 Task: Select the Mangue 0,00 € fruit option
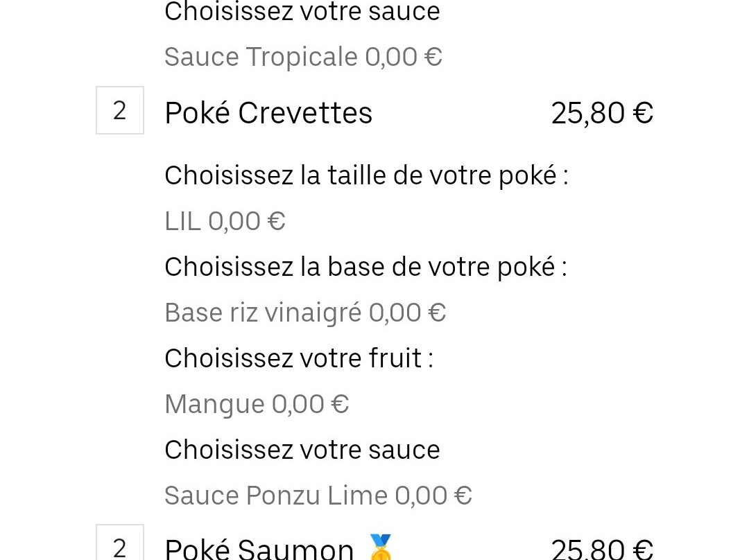click(x=257, y=404)
